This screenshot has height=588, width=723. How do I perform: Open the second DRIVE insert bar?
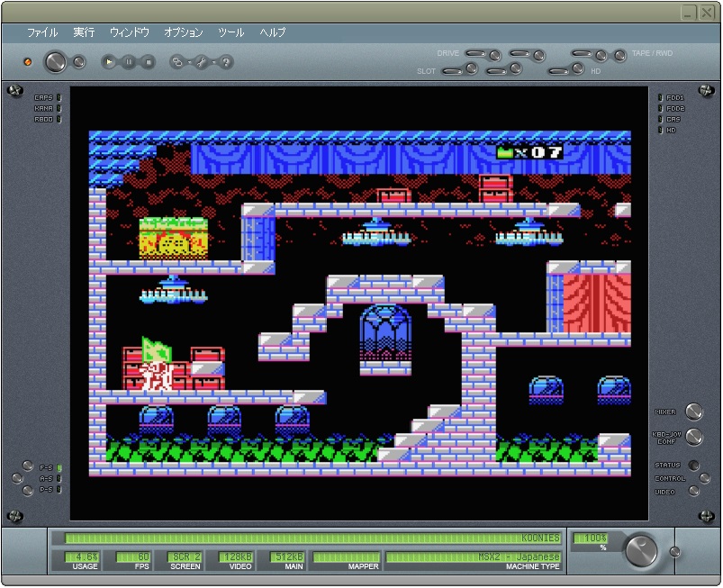pyautogui.click(x=520, y=53)
